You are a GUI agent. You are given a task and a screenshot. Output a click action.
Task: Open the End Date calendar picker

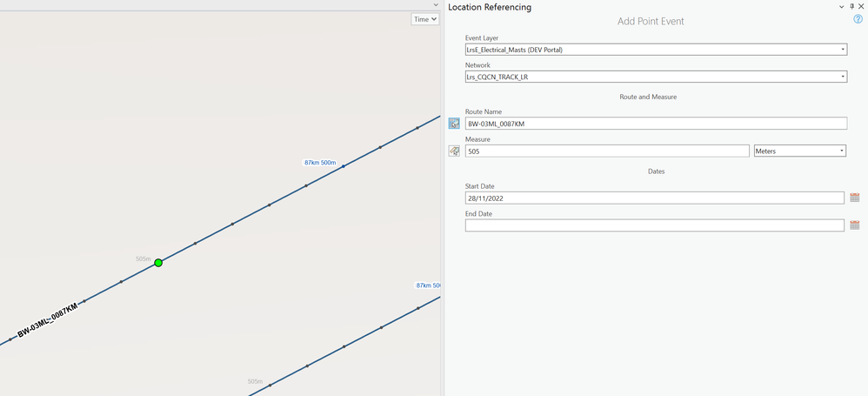[x=854, y=225]
